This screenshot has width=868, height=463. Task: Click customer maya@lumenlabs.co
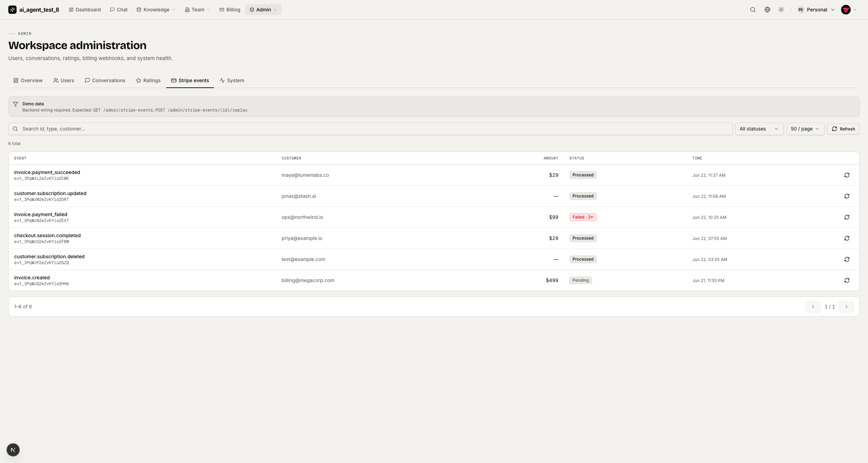[305, 175]
